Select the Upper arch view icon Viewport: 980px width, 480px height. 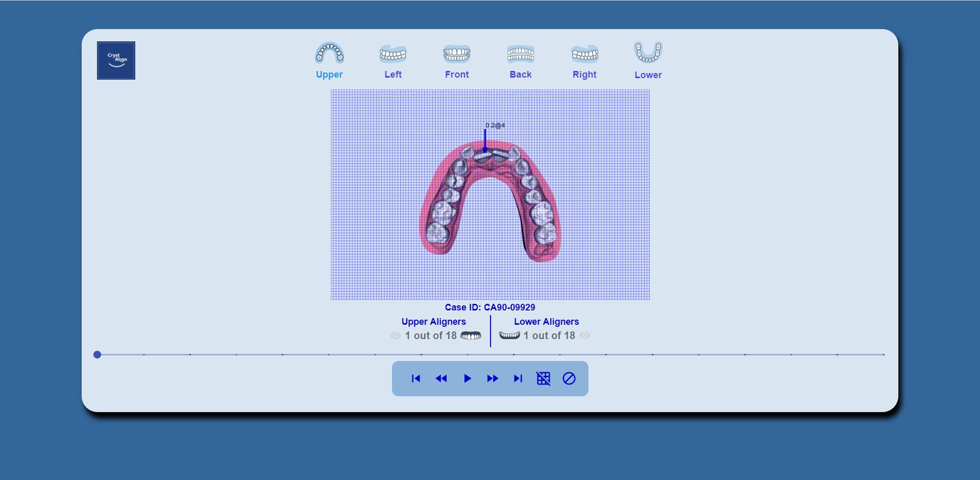pos(330,53)
